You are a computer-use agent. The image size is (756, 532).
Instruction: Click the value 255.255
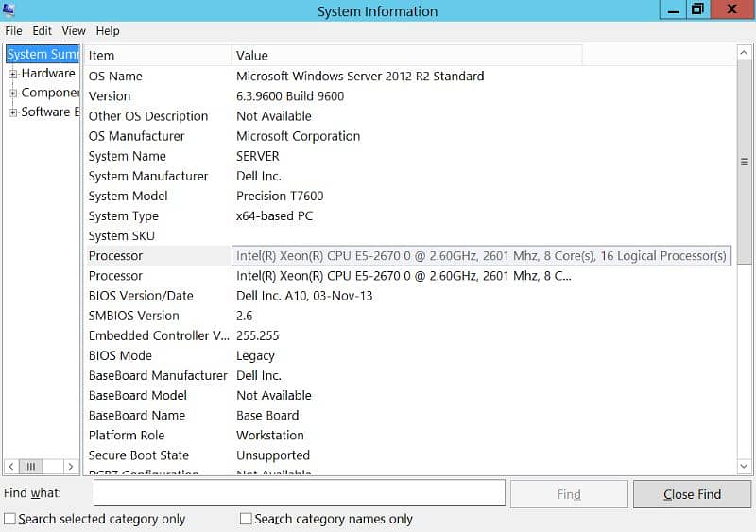pyautogui.click(x=257, y=335)
